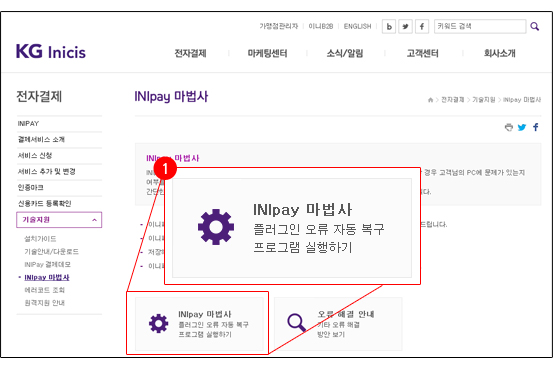Open the blog icon in header
Screen dimensions: 556x369
(x=389, y=27)
